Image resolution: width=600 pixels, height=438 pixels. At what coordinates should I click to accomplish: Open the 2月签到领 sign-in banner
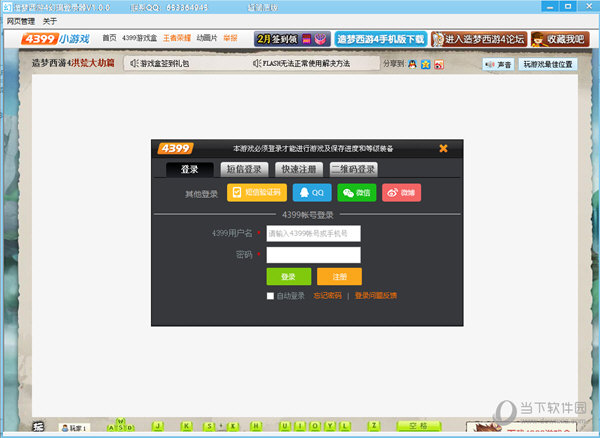tap(292, 39)
